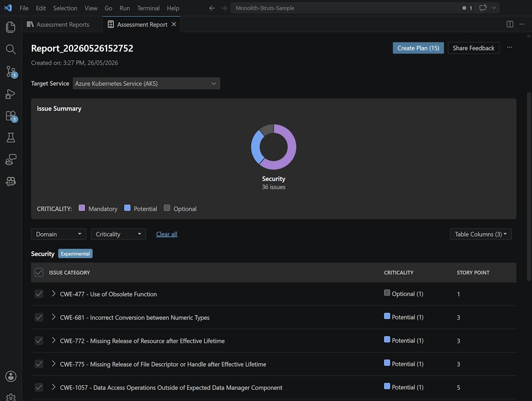532x401 pixels.
Task: Open the Chat view icon in activity bar
Action: point(11,160)
